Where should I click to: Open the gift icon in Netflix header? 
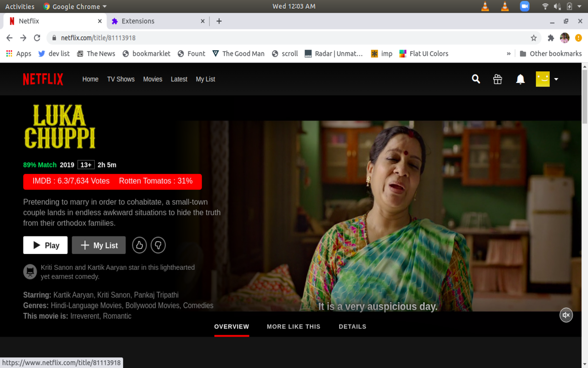coord(498,79)
